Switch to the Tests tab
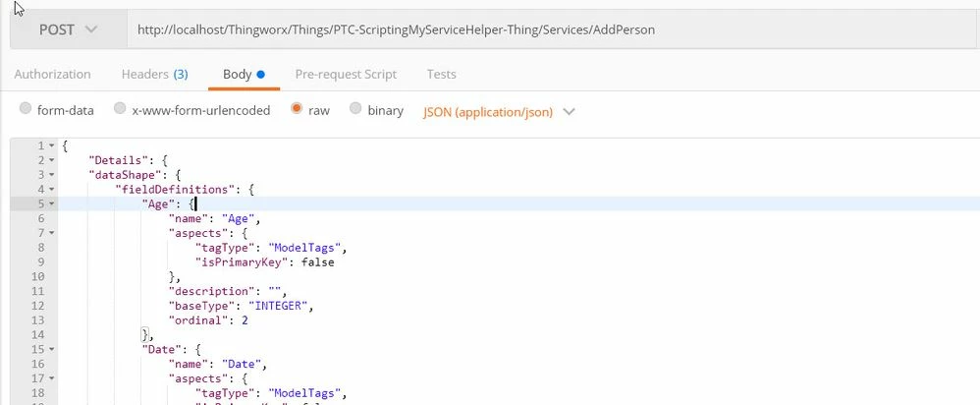This screenshot has height=405, width=980. (441, 74)
